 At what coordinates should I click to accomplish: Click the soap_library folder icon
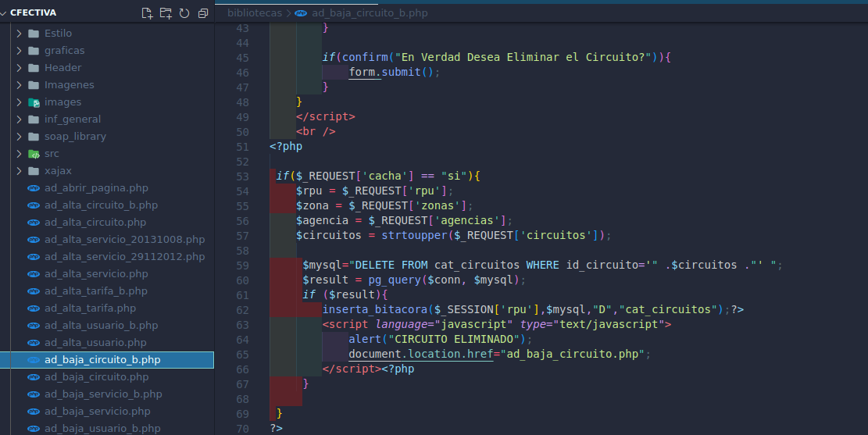[34, 136]
